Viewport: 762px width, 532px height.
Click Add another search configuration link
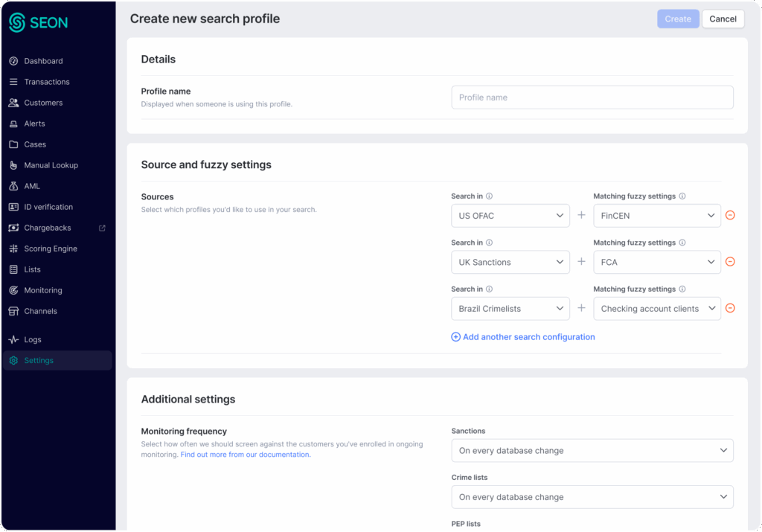(x=523, y=337)
